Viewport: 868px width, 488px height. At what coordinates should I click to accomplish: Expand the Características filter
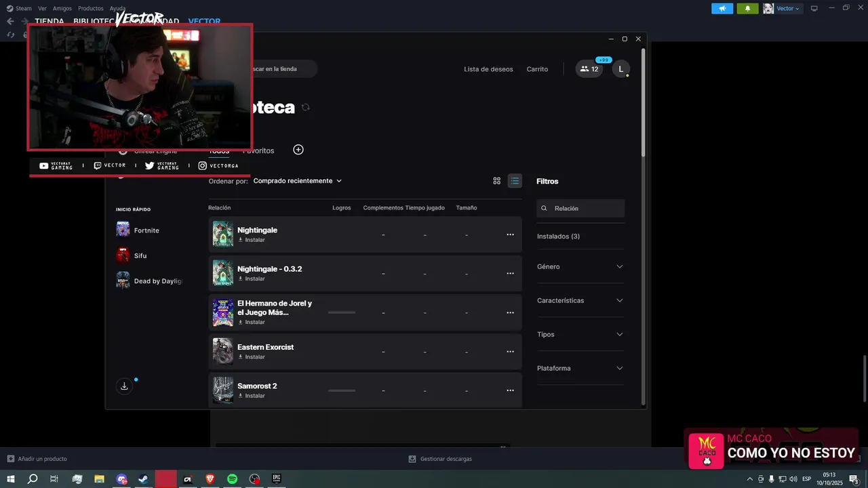pyautogui.click(x=580, y=300)
